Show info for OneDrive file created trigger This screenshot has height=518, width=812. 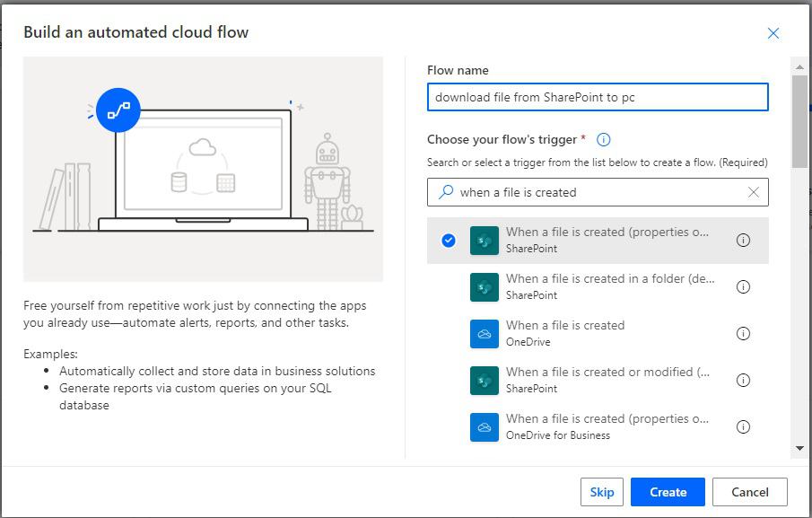click(743, 334)
